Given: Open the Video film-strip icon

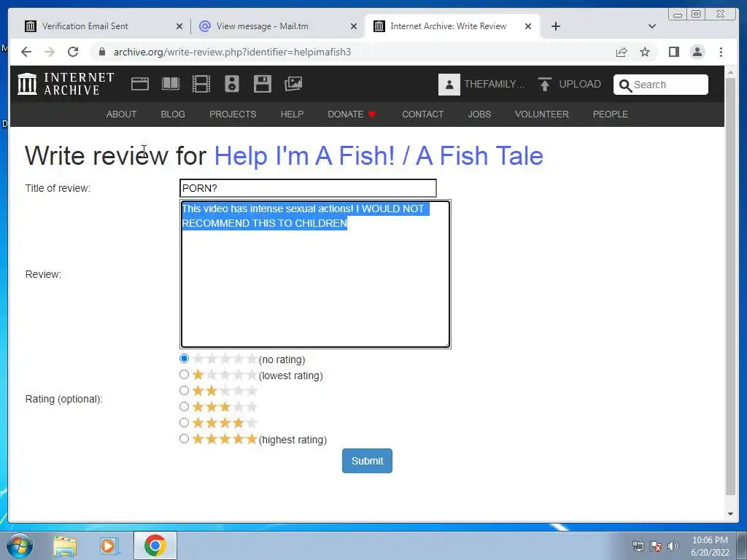Looking at the screenshot, I should [x=201, y=85].
